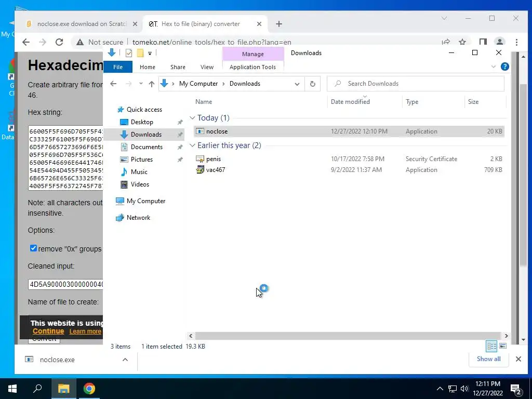Refresh the Downloads folder

[312, 84]
